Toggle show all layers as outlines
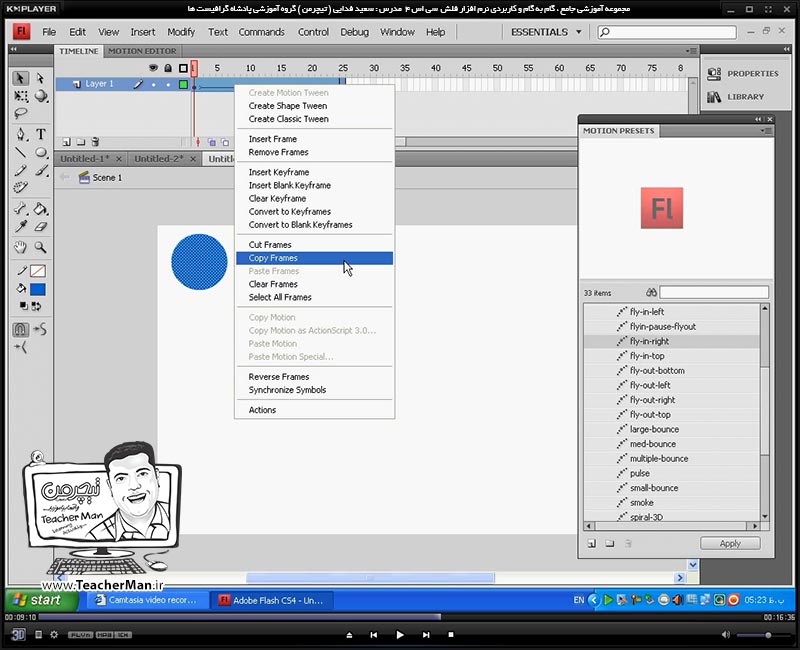 [183, 68]
